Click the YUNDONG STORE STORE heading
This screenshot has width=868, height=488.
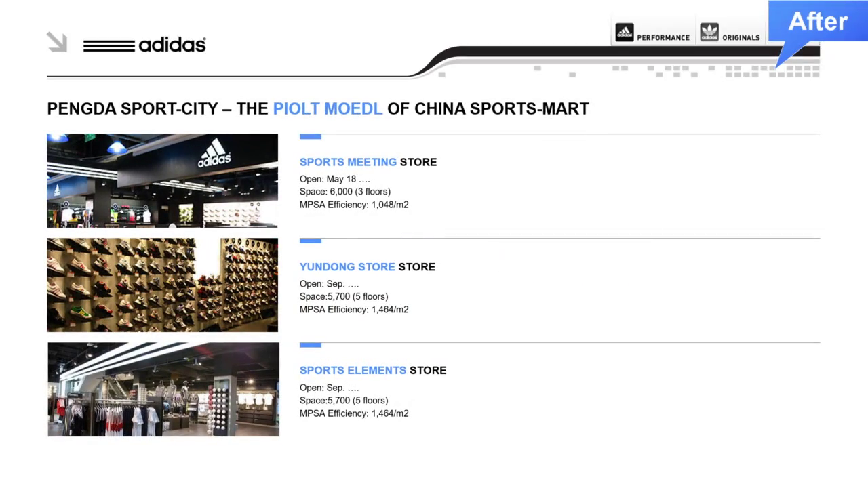[x=368, y=267]
